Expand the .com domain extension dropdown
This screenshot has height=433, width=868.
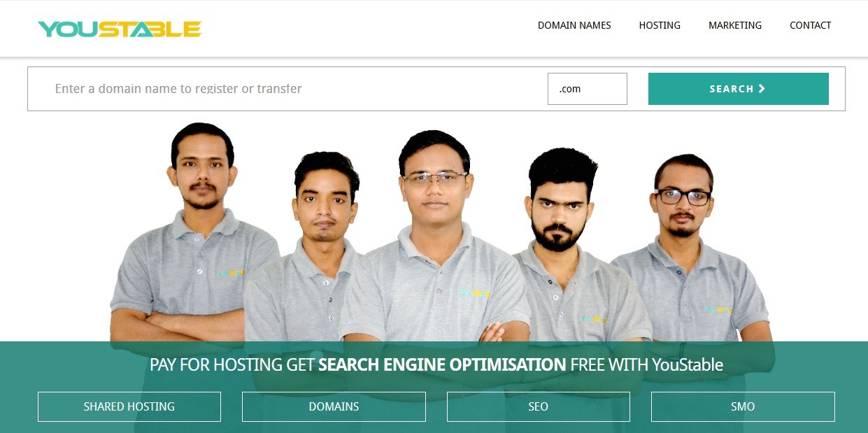point(587,89)
